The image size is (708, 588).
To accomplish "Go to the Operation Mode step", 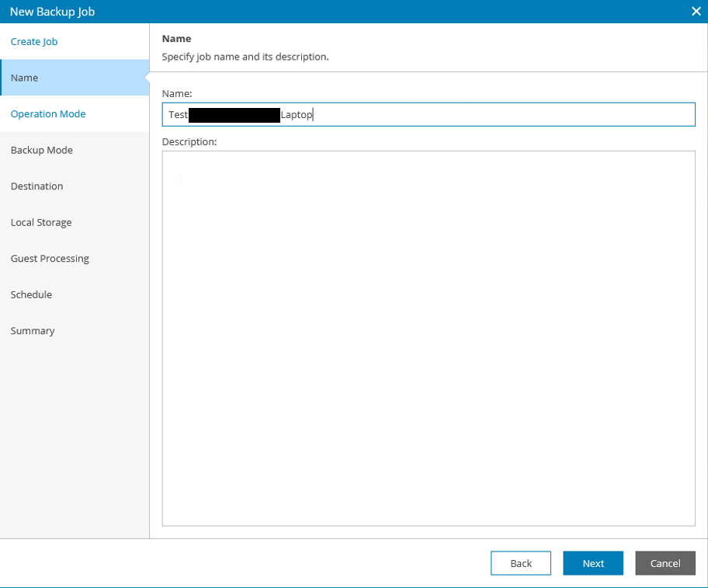I will tap(48, 113).
